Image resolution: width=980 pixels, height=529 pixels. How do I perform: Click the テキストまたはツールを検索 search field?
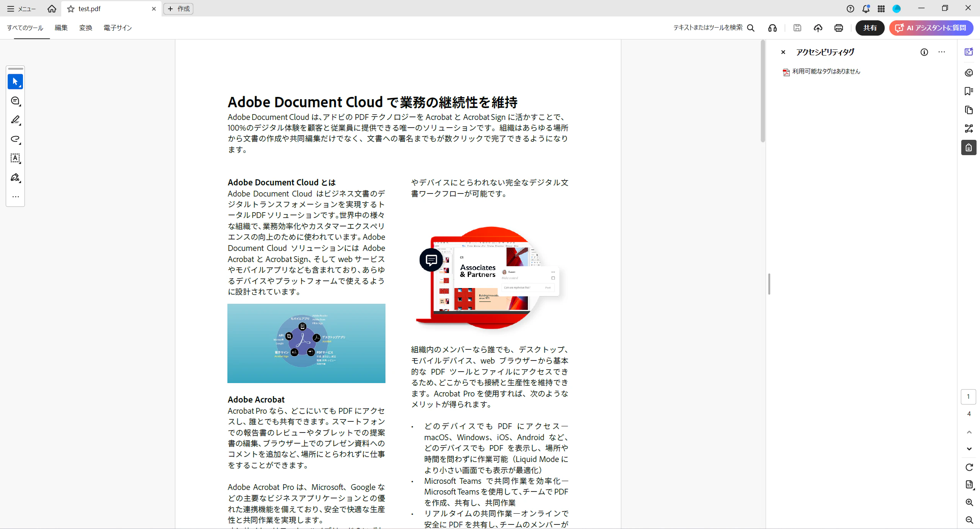point(714,28)
